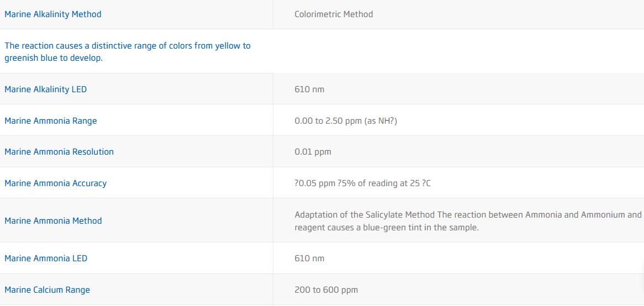
Task: Click the 'greenish blue to develop' line
Action: point(54,58)
